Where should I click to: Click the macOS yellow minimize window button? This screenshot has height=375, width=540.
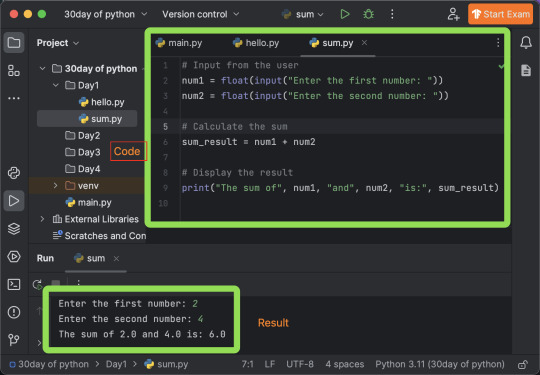click(x=28, y=14)
